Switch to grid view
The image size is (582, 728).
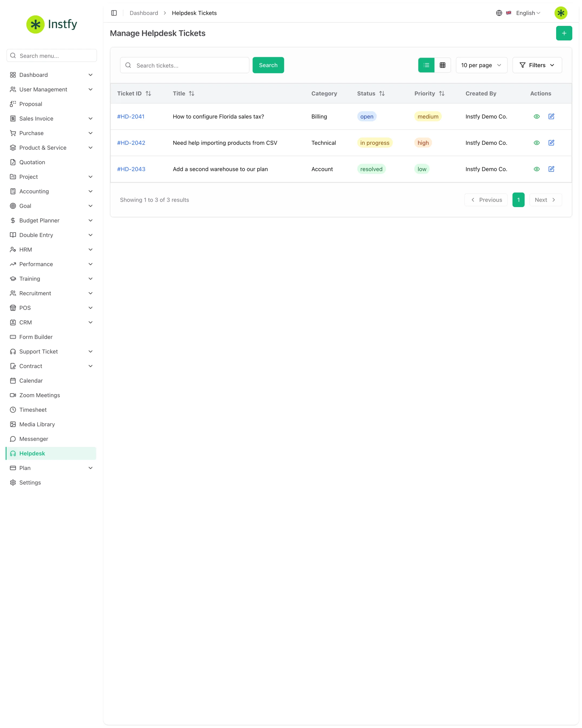click(x=442, y=65)
